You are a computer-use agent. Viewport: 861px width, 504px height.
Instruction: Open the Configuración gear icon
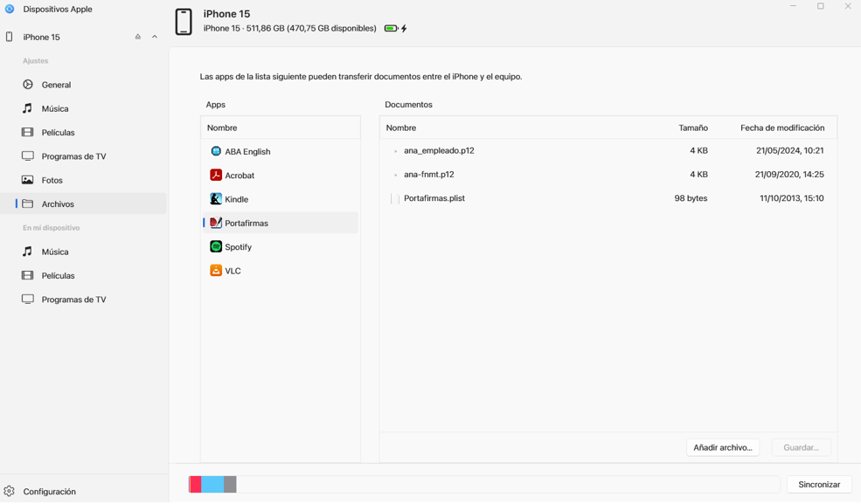[x=10, y=491]
